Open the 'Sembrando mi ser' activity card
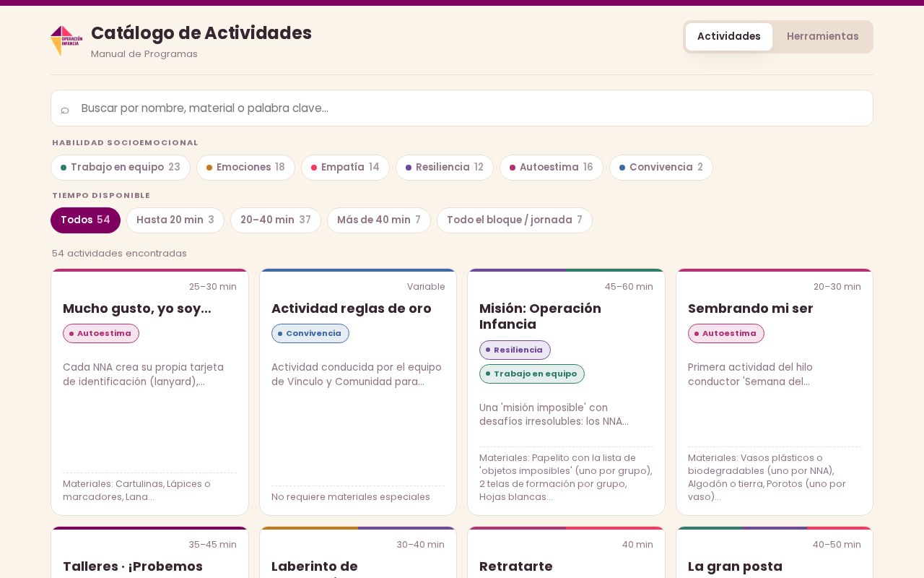Image resolution: width=924 pixels, height=578 pixels. (x=775, y=392)
